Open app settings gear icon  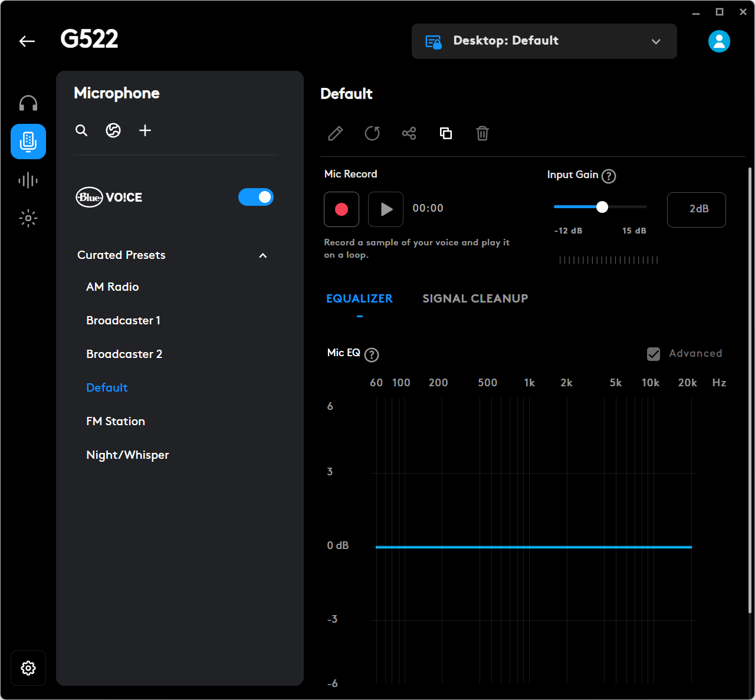tap(28, 668)
